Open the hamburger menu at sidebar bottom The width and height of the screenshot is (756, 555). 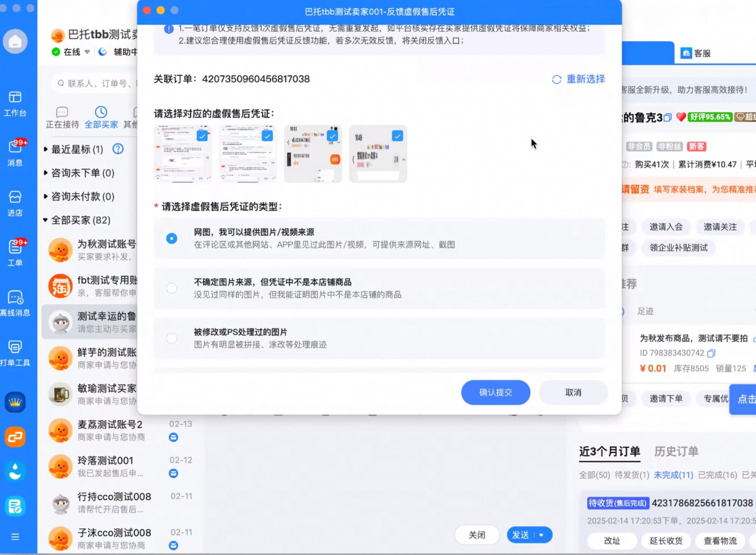click(15, 537)
